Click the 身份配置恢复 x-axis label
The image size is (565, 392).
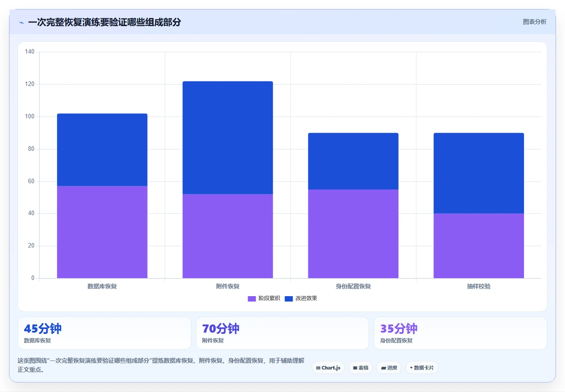coord(353,286)
